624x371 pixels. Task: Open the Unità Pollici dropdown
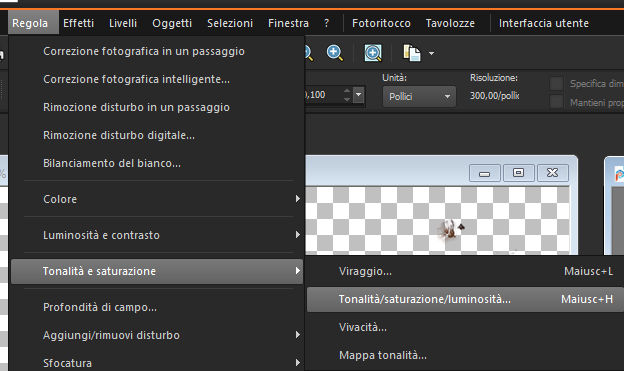coord(419,97)
